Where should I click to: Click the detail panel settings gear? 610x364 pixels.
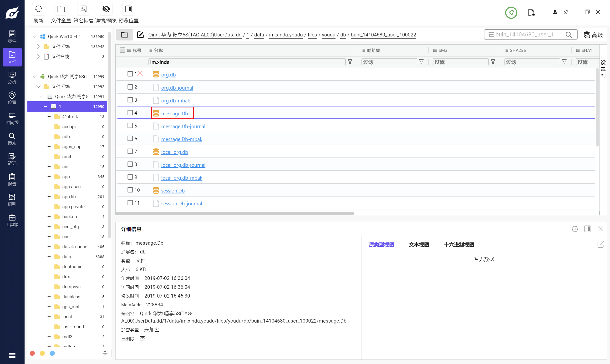point(575,229)
